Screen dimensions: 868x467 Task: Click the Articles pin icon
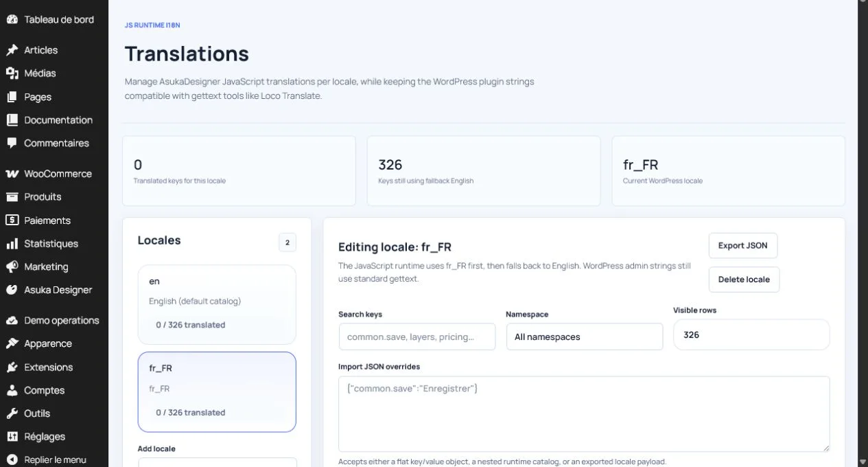12,50
